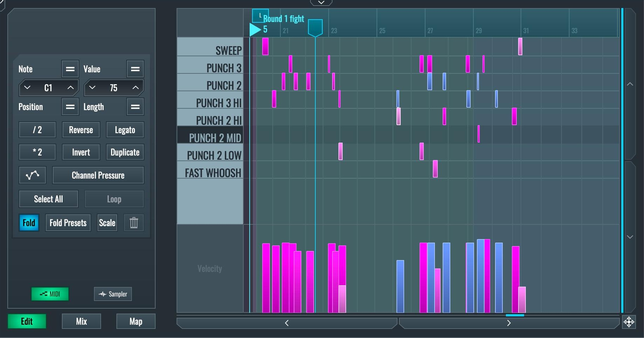Move timeline left with the arrow
The height and width of the screenshot is (338, 644).
pos(287,323)
